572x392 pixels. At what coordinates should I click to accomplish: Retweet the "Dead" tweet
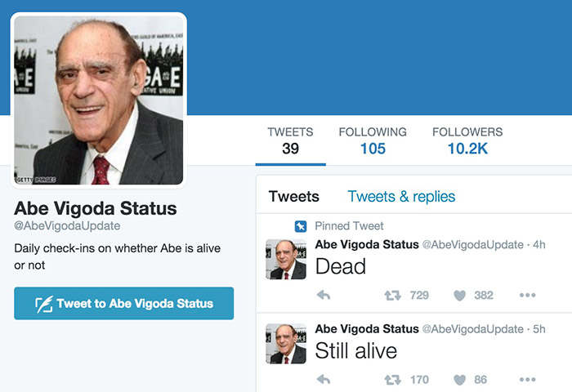[x=393, y=296]
